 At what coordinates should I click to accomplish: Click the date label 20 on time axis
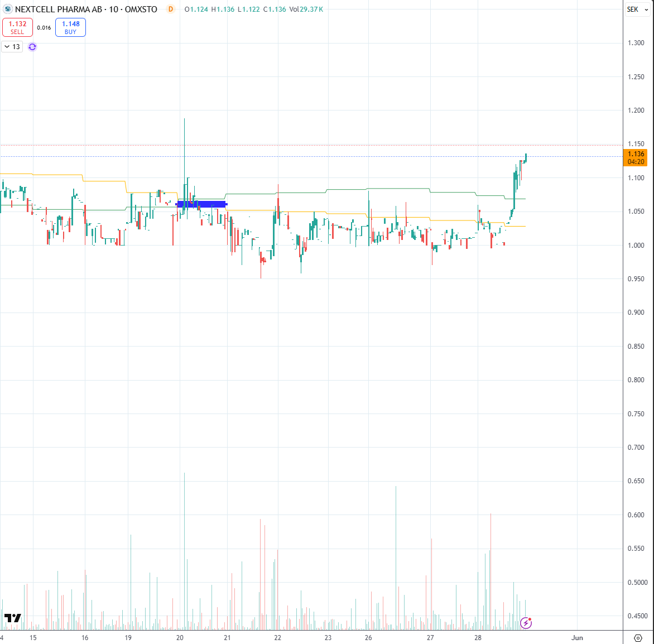(x=180, y=638)
